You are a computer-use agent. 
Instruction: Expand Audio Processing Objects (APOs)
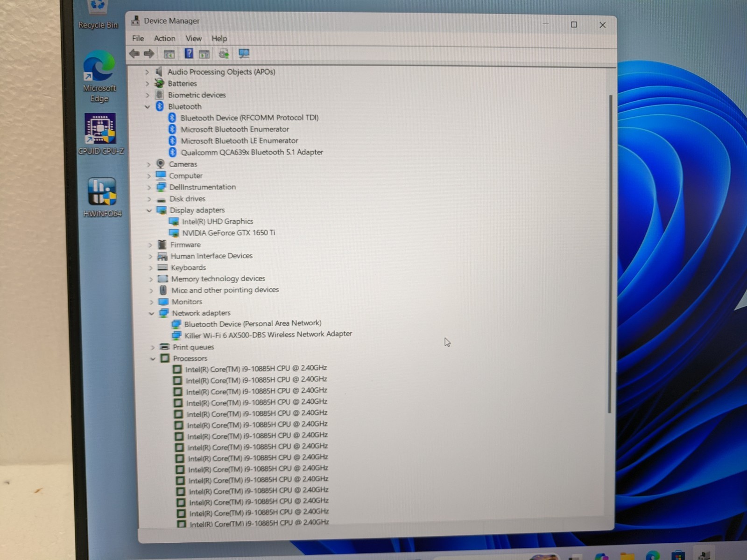[x=147, y=72]
